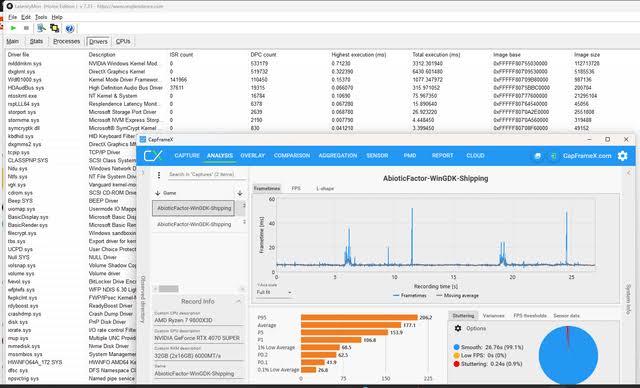Collapse the Record Info section
Image resolution: width=640 pixels, height=388 pixels.
click(238, 302)
